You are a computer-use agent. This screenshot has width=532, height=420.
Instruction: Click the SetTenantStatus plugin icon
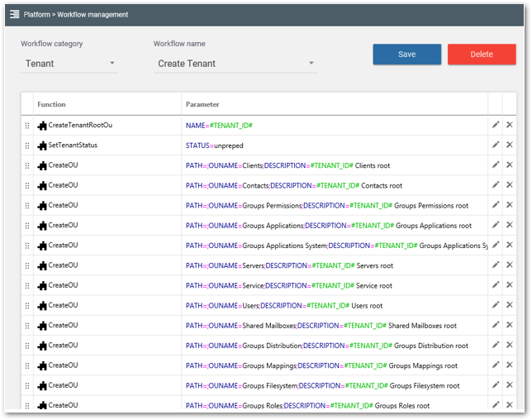(42, 146)
